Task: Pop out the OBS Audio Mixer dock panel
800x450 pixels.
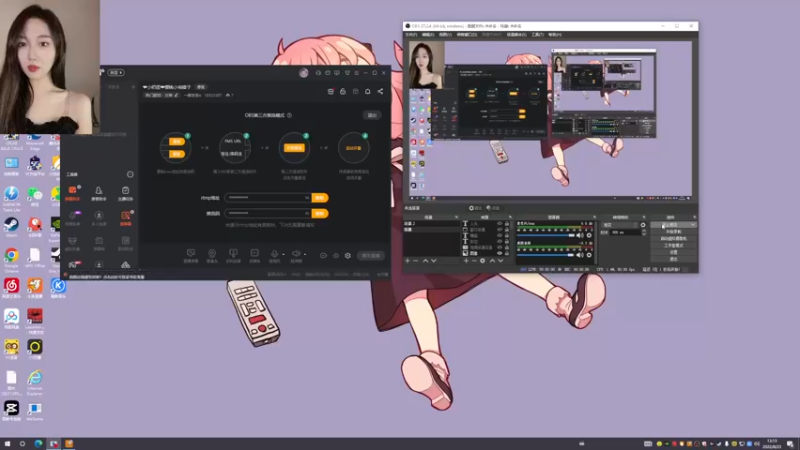Action: click(594, 217)
